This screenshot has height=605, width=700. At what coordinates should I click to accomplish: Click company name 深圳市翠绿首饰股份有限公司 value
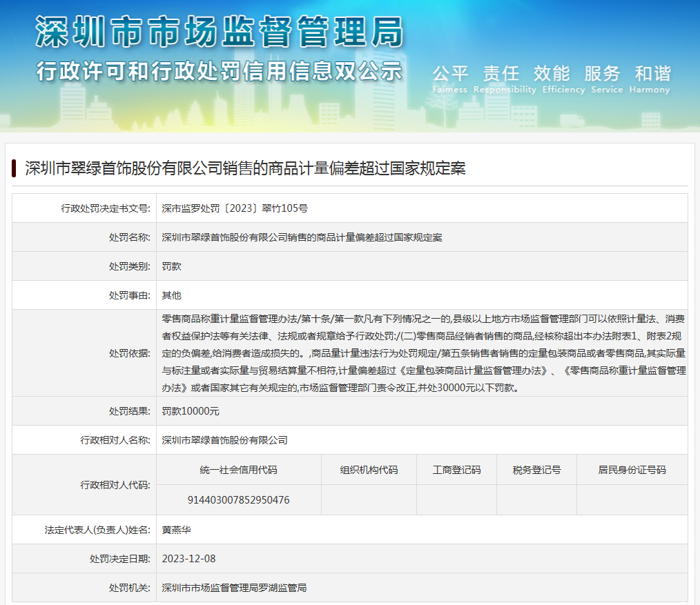tap(224, 440)
